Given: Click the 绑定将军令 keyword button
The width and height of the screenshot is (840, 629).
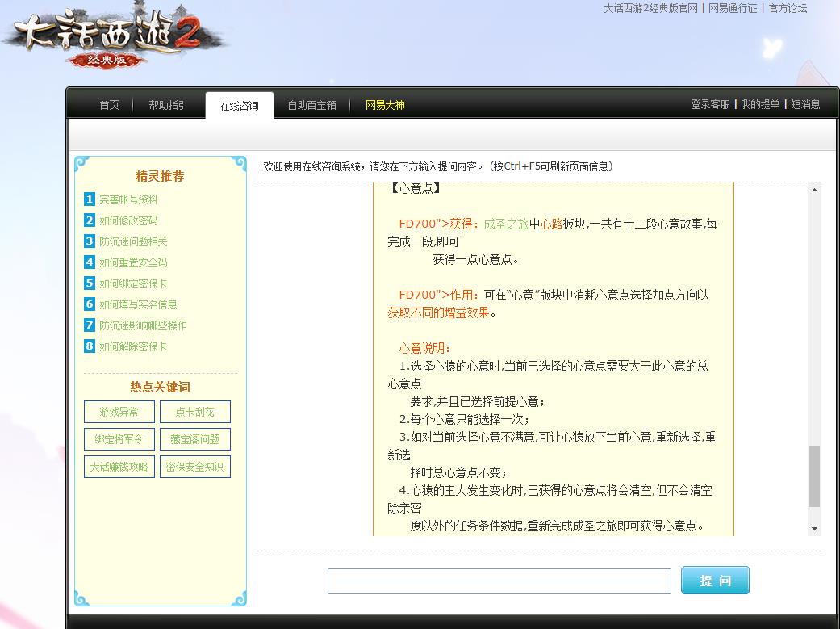Looking at the screenshot, I should click(x=119, y=439).
